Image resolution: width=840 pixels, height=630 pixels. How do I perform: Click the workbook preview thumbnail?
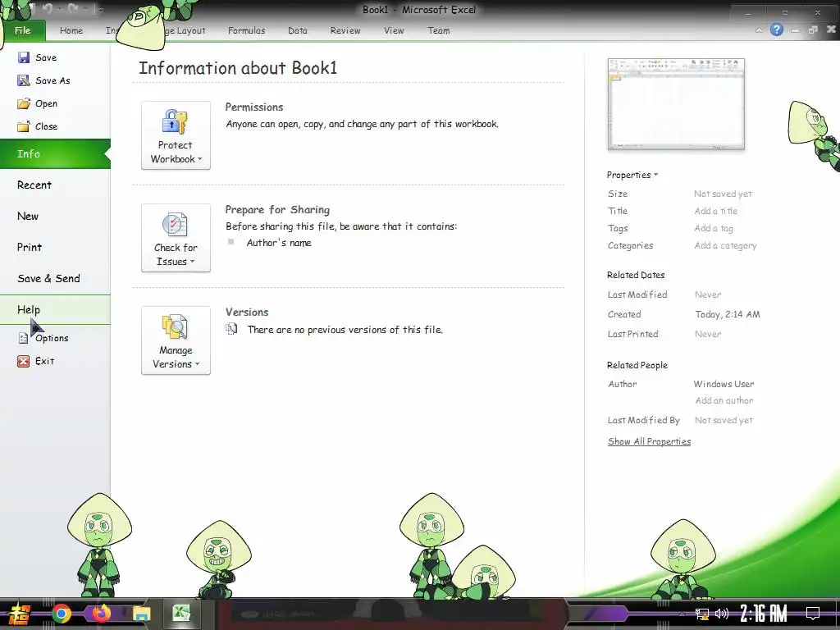[x=676, y=104]
